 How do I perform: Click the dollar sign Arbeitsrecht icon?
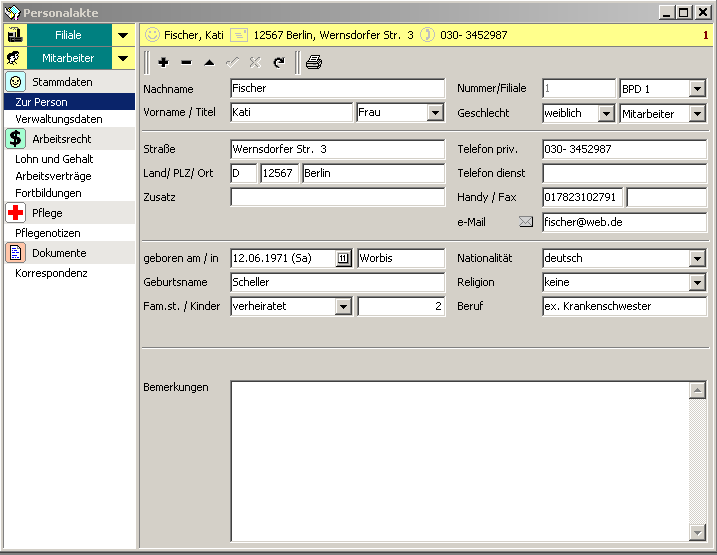[16, 139]
